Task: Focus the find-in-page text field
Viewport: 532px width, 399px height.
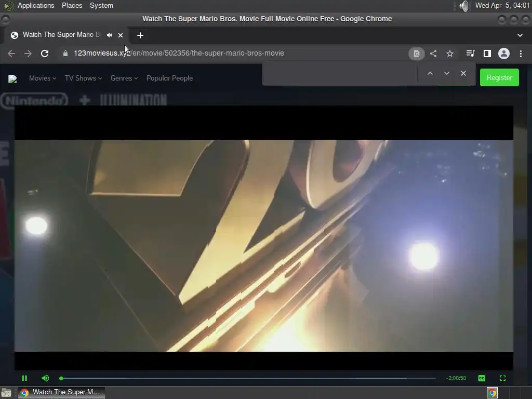Action: [x=339, y=73]
